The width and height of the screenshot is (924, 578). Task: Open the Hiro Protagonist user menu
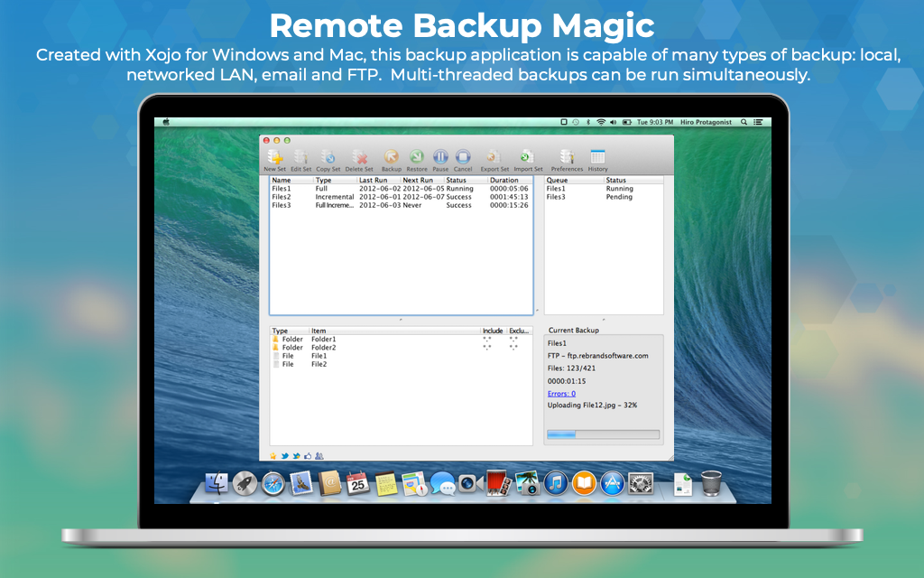tap(704, 122)
